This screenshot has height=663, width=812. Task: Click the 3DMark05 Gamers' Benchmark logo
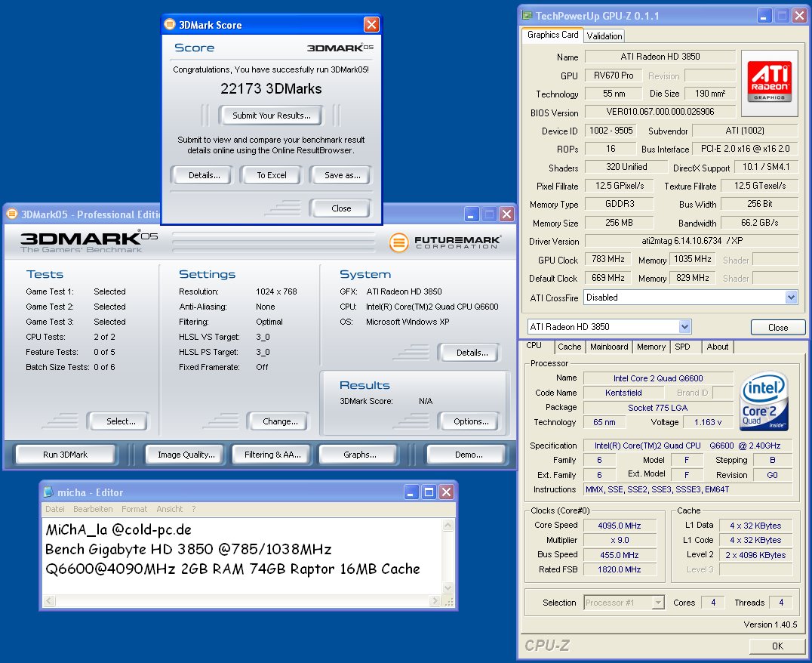click(x=88, y=241)
